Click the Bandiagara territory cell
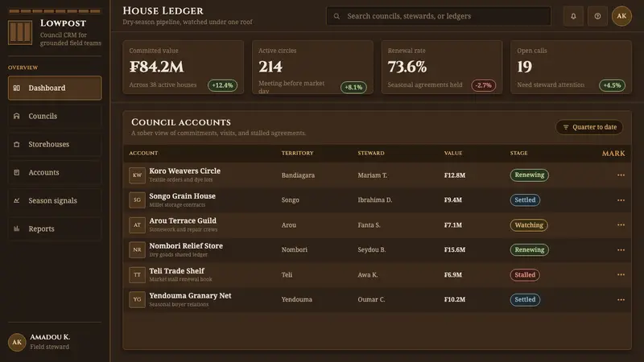This screenshot has width=644, height=362. click(298, 175)
